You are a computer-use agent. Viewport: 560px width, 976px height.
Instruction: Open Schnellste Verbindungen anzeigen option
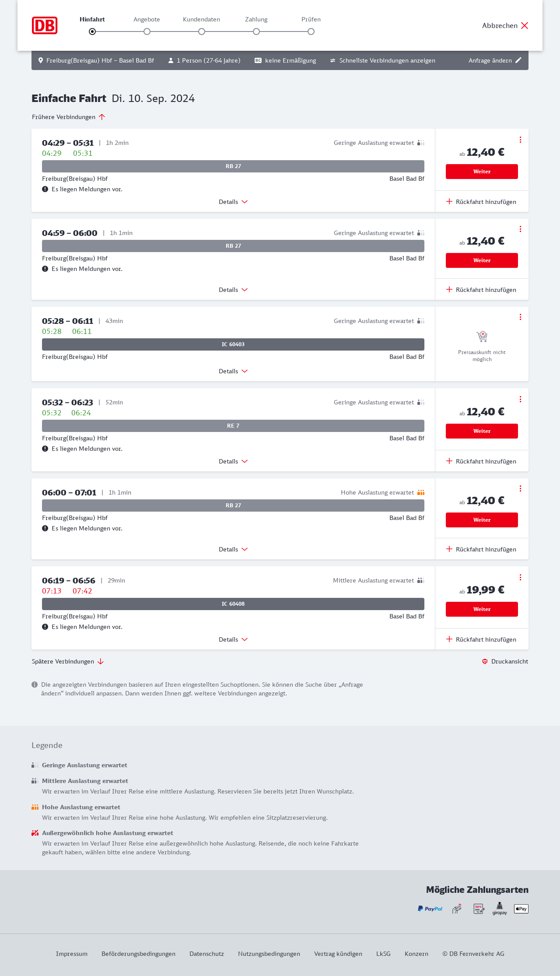(382, 60)
